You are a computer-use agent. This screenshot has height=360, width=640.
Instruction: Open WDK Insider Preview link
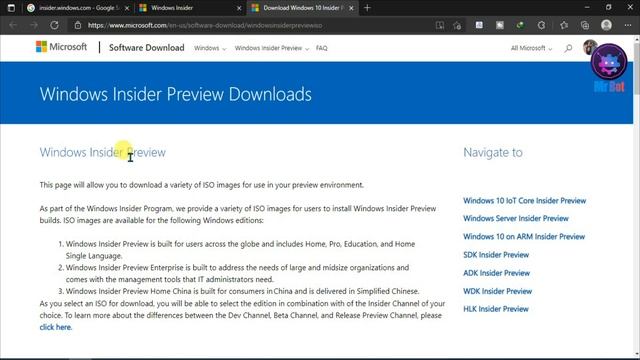pyautogui.click(x=498, y=291)
